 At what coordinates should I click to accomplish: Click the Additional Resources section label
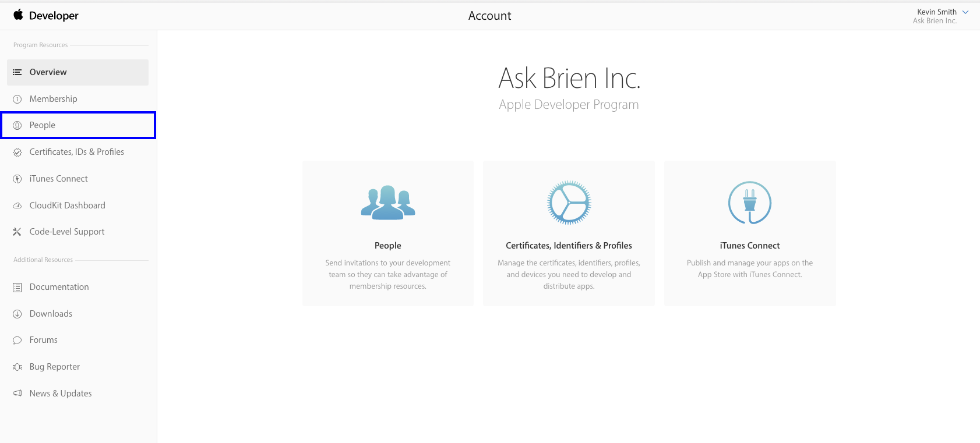pyautogui.click(x=43, y=260)
